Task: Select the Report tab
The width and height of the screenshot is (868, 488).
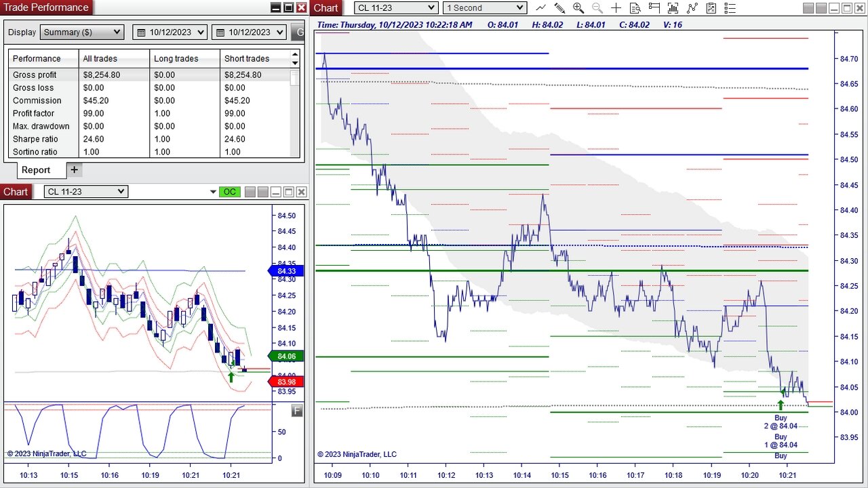Action: coord(36,170)
